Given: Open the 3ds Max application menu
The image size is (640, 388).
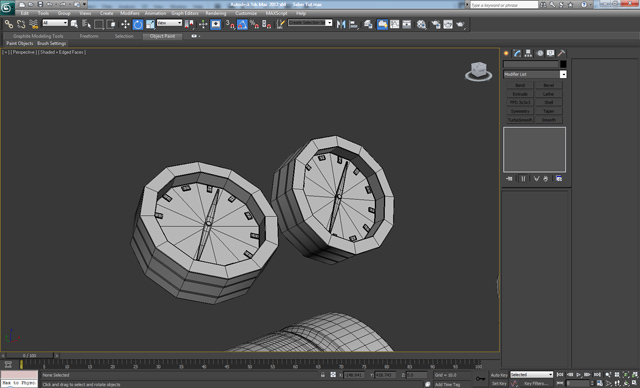Looking at the screenshot, I should click(7, 8).
